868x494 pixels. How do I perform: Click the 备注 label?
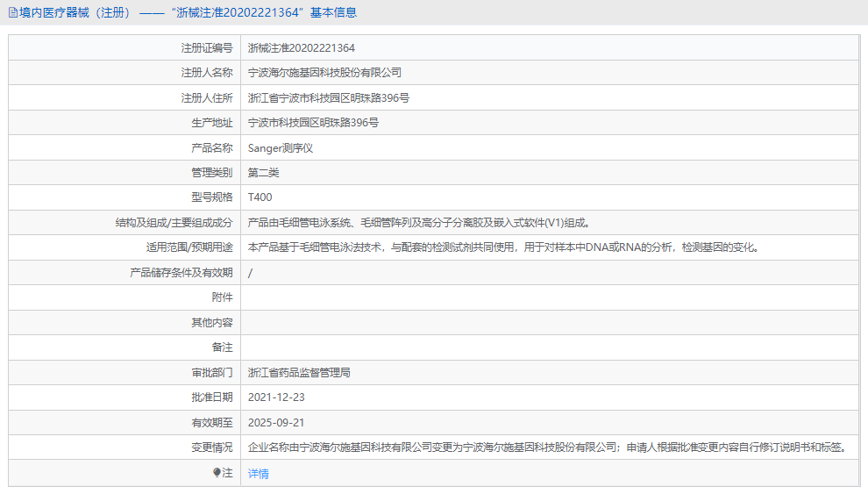[222, 347]
